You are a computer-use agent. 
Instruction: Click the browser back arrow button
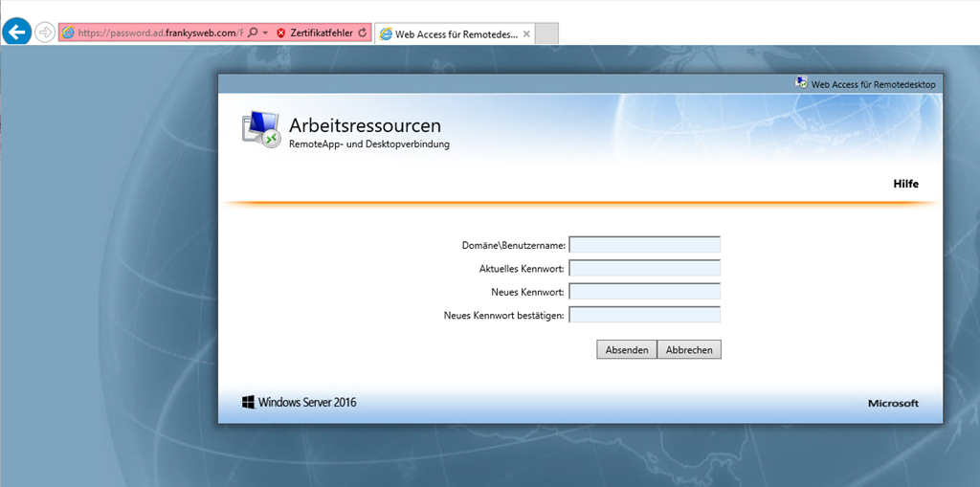coord(16,33)
